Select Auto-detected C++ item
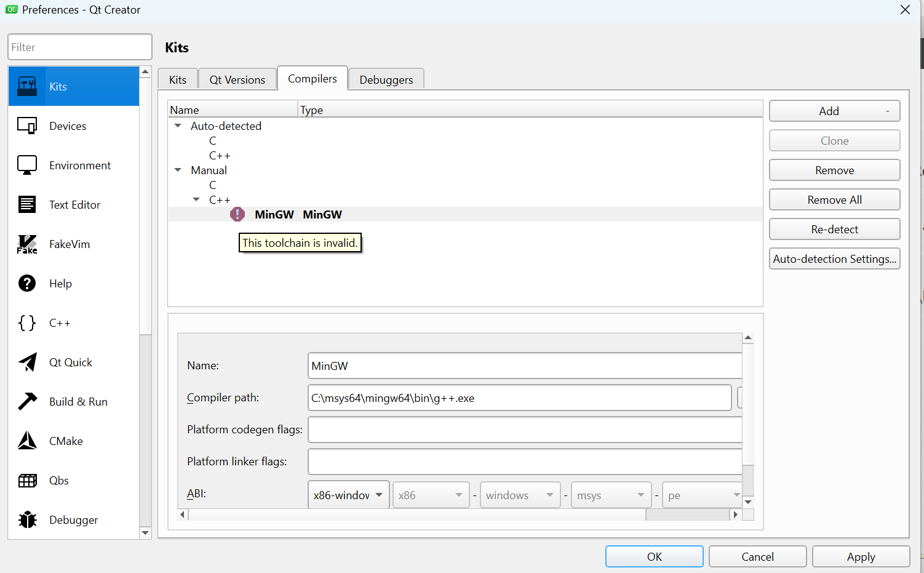The image size is (924, 573). point(220,155)
